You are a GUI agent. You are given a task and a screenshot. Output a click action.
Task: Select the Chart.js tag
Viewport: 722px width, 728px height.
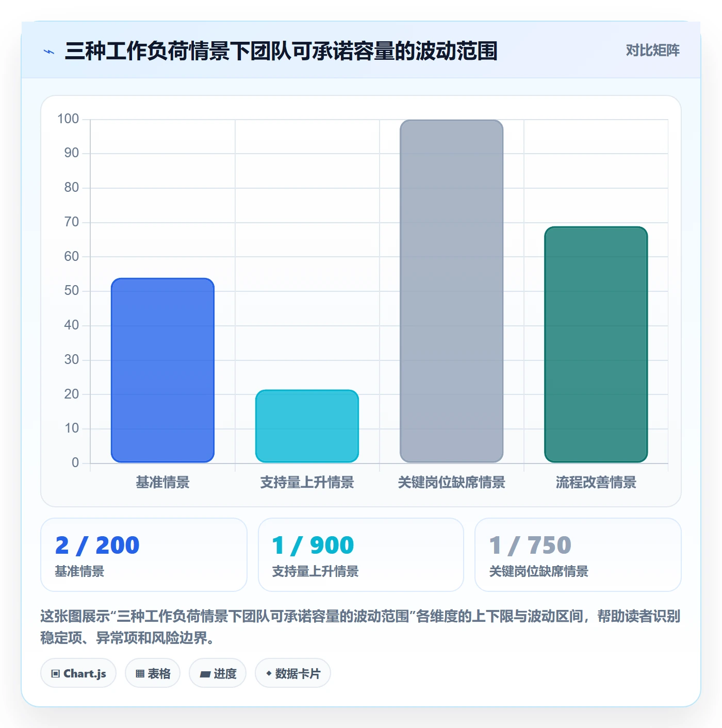tap(78, 673)
